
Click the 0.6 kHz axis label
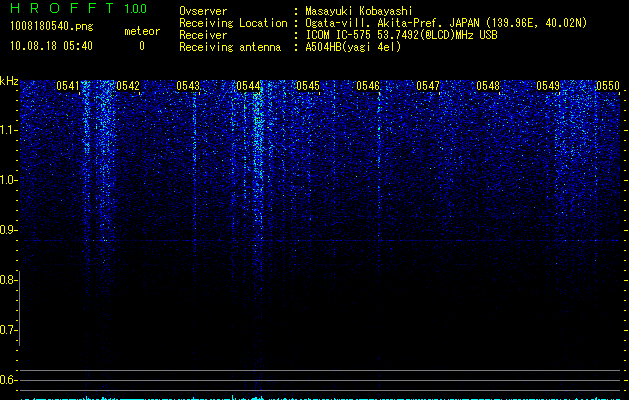tap(9, 380)
